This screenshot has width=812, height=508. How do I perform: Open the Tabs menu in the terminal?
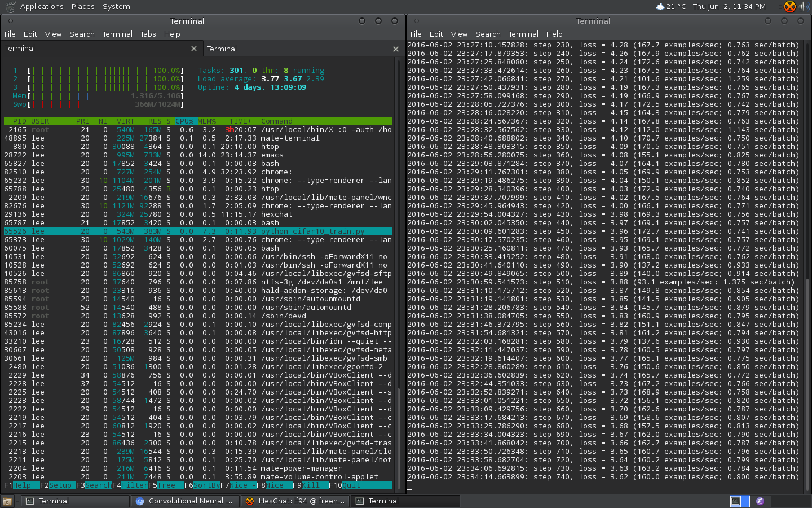(148, 34)
